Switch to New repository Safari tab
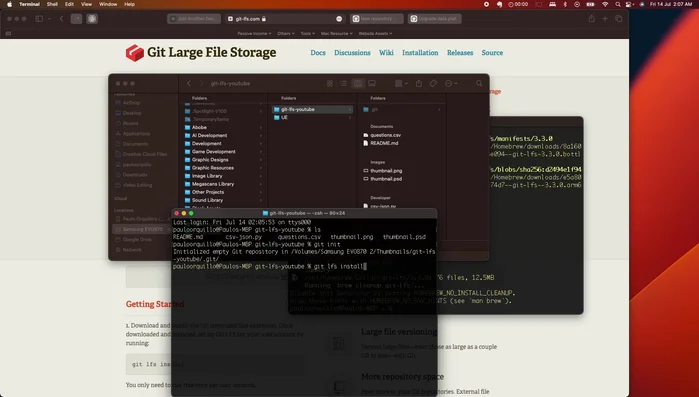This screenshot has height=397, width=699. pos(376,19)
